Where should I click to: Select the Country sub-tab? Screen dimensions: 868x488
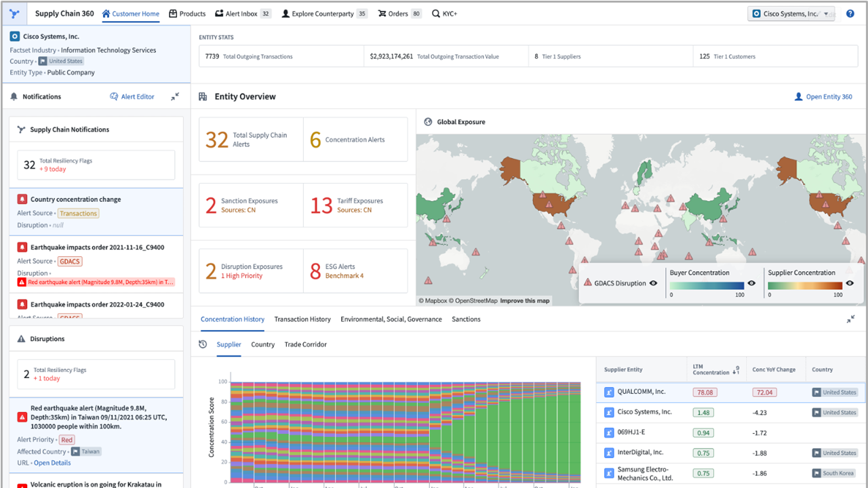(263, 344)
